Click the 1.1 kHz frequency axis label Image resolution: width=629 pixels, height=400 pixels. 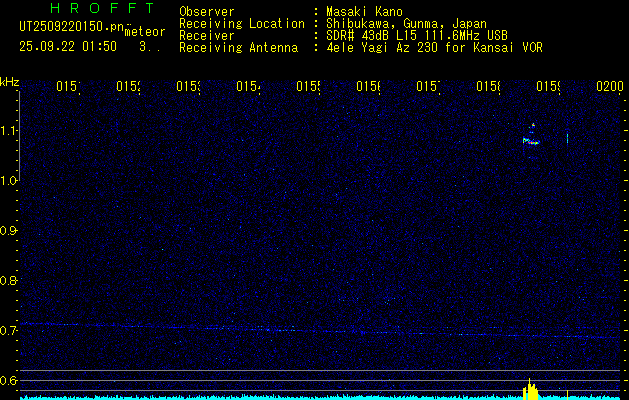click(10, 131)
